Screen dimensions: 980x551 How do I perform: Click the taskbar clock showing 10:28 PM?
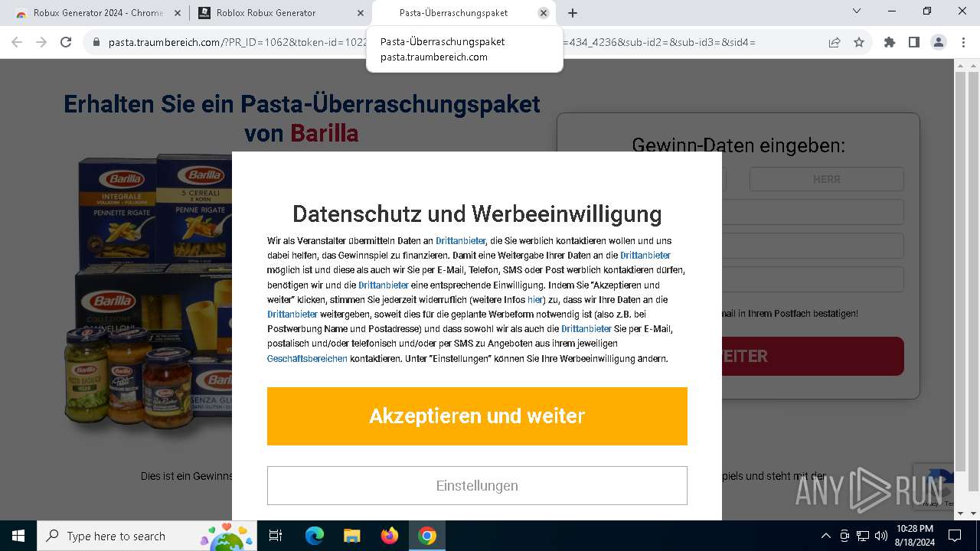point(914,536)
